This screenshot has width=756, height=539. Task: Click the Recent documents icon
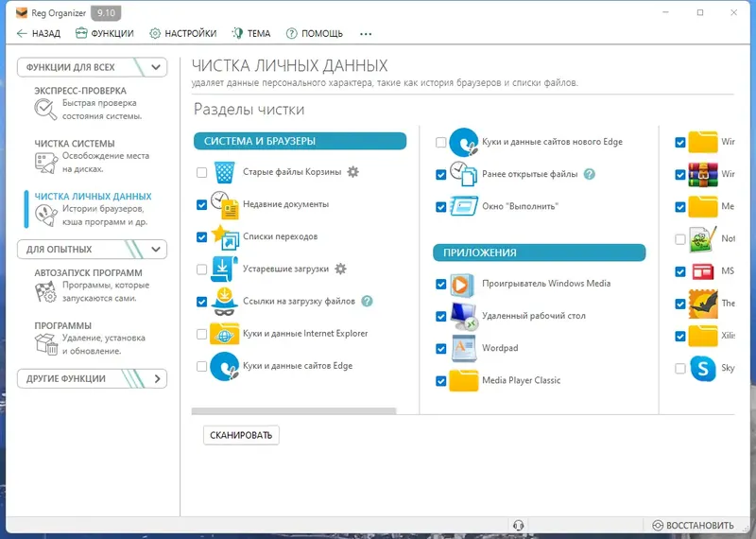225,204
